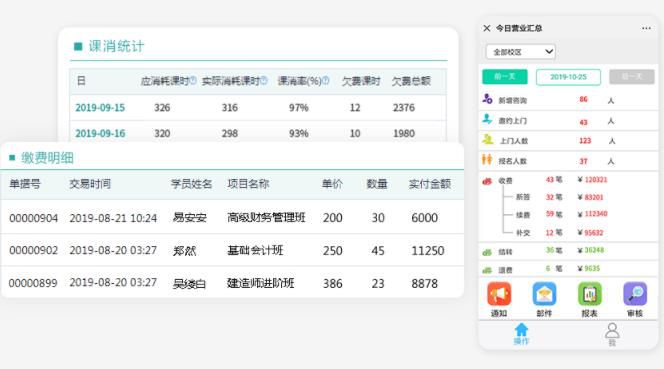Open the 邮件 mail envelope icon
Screen dimensions: 664x369
[x=544, y=294]
